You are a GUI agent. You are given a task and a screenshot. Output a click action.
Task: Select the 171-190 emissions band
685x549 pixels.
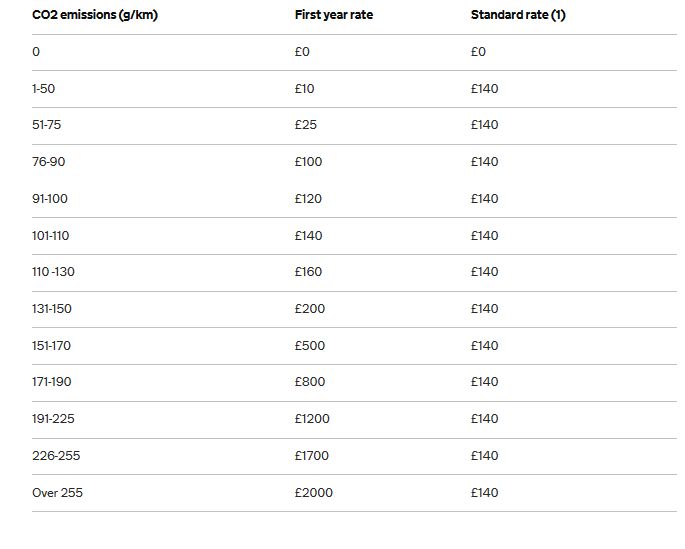[x=52, y=382]
